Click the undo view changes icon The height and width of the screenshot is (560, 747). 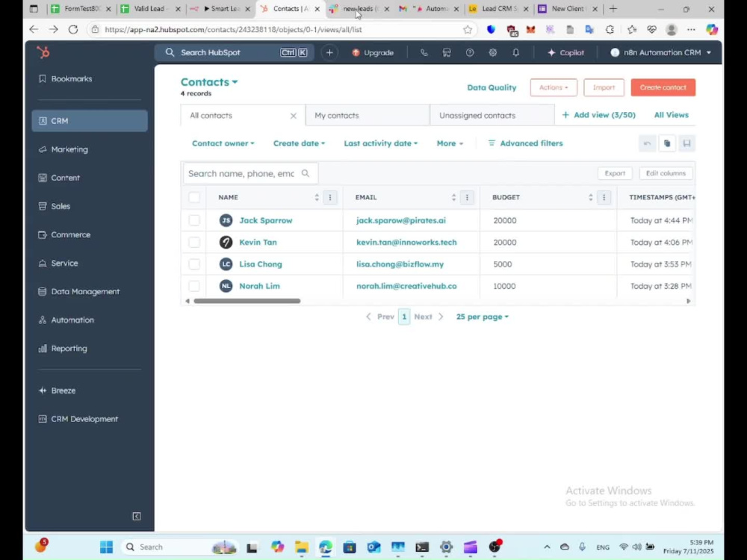tap(647, 143)
